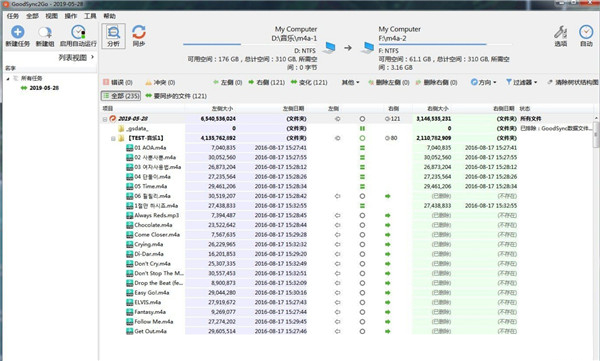Open the 其他 (Other) dropdown
The height and width of the screenshot is (361, 600).
click(350, 82)
